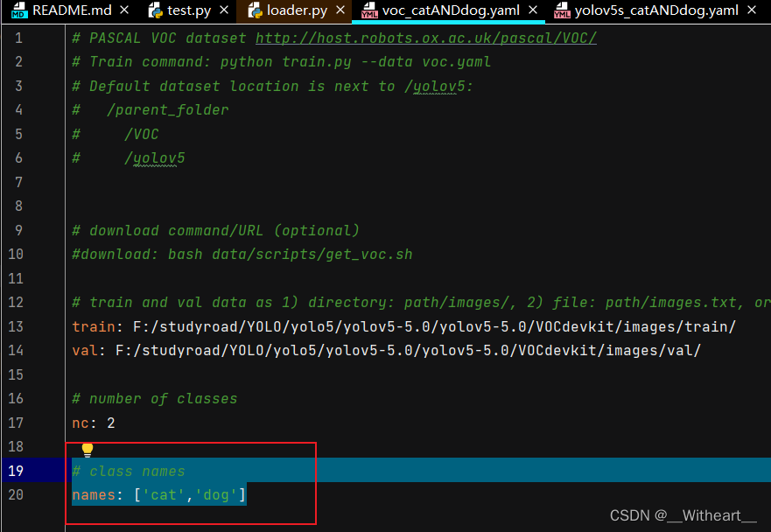This screenshot has height=532, width=771.
Task: Close the yolov5s_catANDdog.yaml tab
Action: click(752, 10)
